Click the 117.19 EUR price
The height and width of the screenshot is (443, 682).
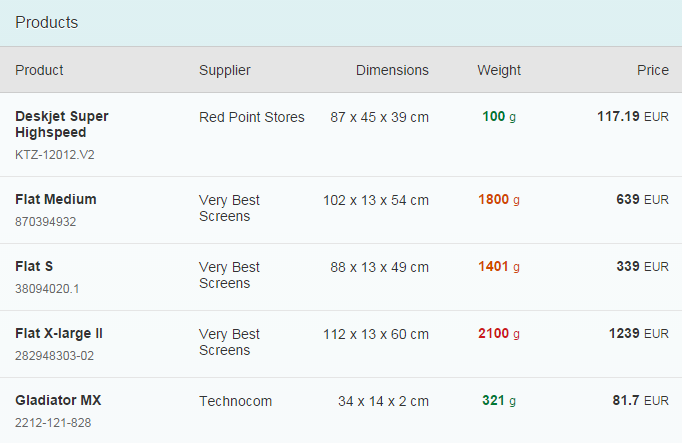coord(632,116)
